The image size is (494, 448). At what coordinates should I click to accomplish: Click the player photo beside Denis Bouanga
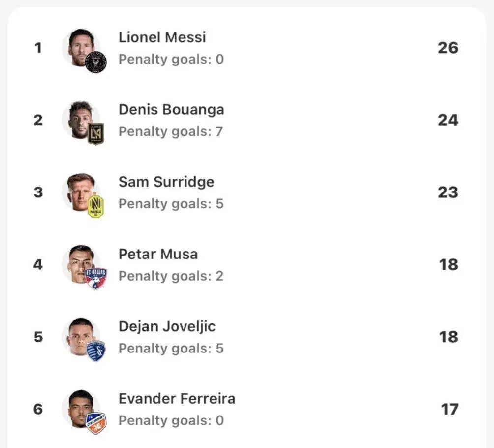79,118
